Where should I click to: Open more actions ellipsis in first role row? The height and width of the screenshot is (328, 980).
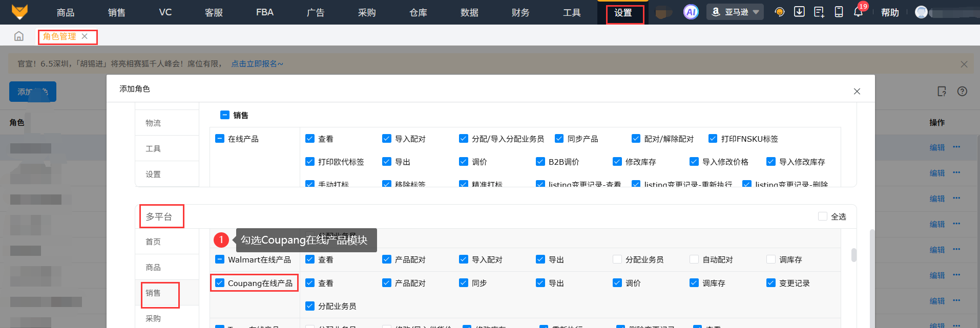(x=956, y=147)
